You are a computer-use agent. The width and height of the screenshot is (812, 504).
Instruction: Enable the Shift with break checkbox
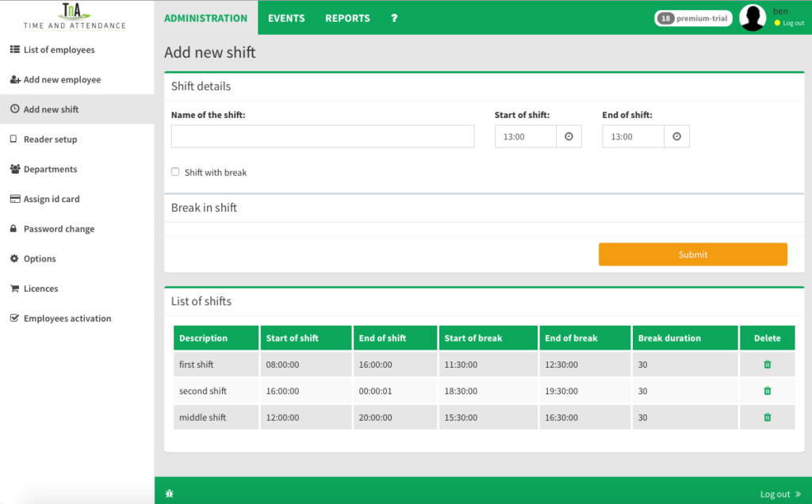[175, 171]
